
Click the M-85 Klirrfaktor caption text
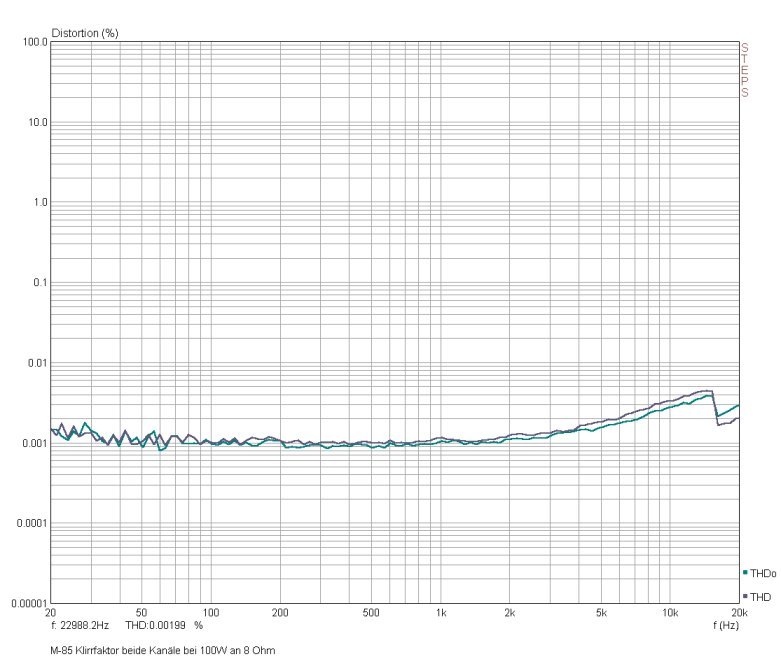click(x=163, y=650)
